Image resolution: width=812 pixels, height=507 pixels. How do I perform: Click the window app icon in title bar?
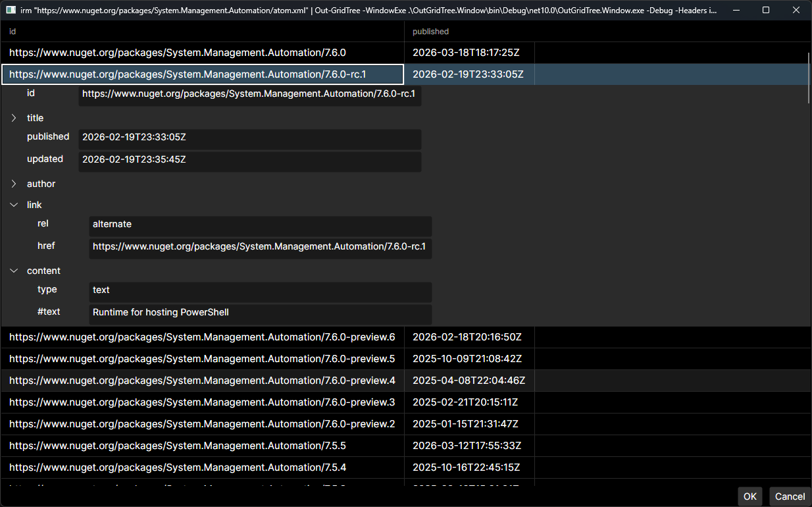11,11
